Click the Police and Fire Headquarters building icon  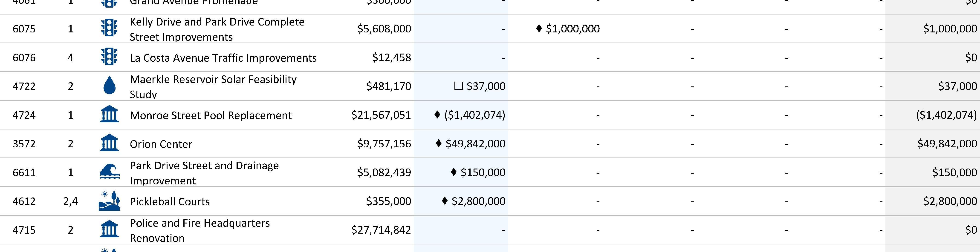(109, 229)
